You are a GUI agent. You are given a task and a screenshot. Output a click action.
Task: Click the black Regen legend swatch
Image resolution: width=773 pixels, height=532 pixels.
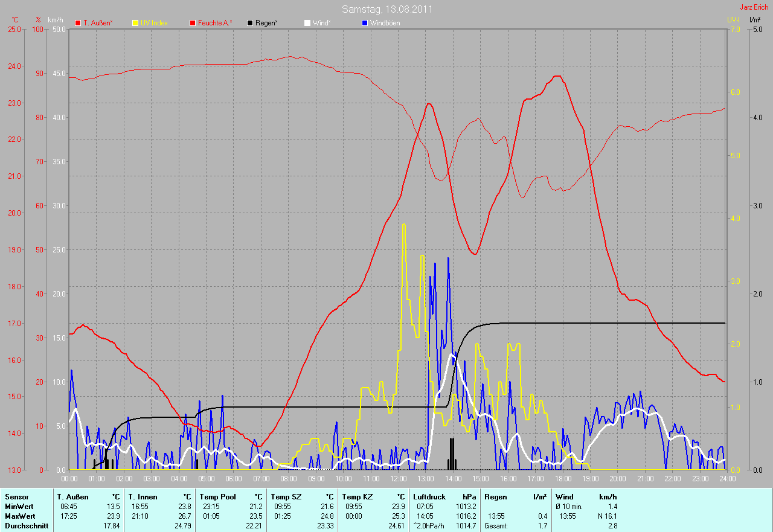250,23
